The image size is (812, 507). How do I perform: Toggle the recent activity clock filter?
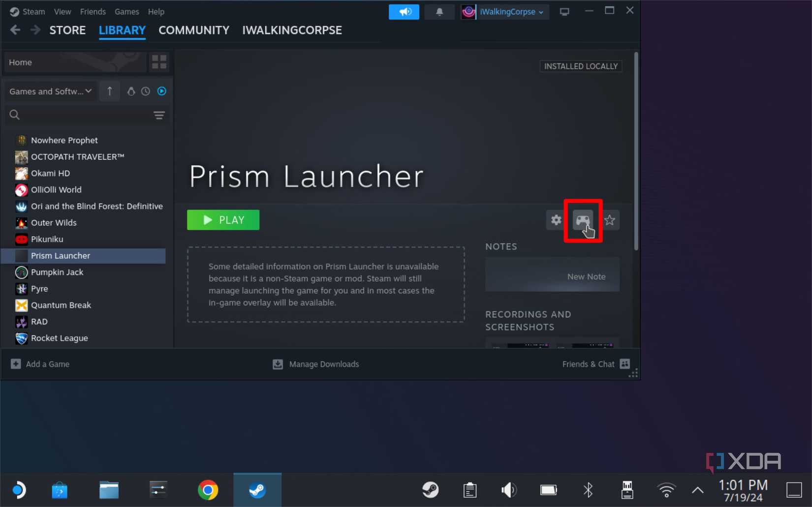pos(146,91)
